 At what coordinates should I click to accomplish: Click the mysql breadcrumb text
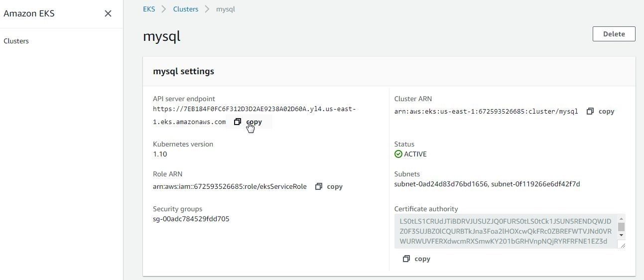click(x=225, y=9)
